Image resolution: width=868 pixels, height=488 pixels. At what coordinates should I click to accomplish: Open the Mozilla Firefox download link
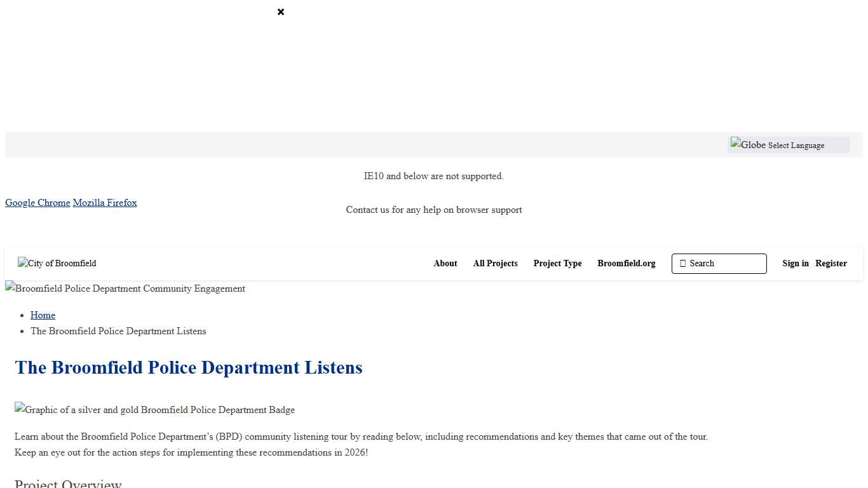[x=105, y=202]
